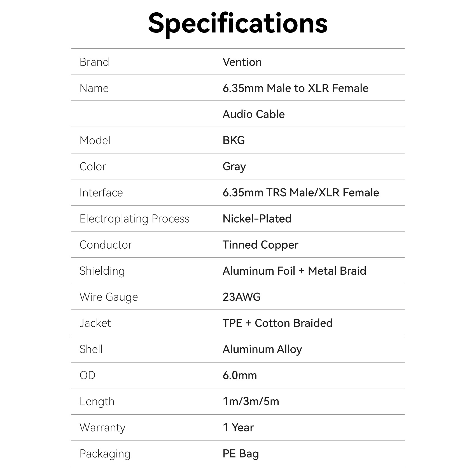Click the 6.0mm OD value
The image size is (476, 476).
tap(240, 375)
